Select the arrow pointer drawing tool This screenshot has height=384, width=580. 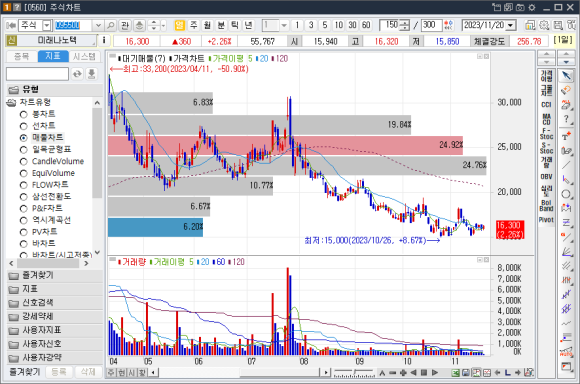click(x=566, y=76)
